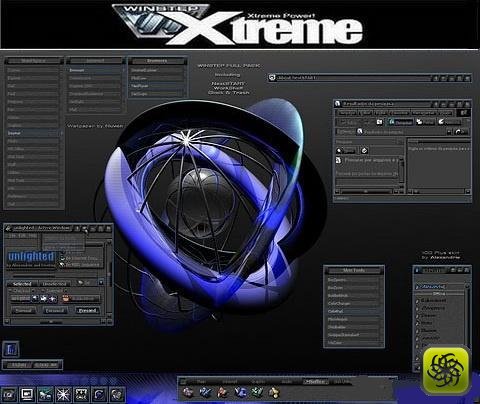Click the middle small icon button left of the coffee cup
This screenshot has width=480, height=404.
click(x=44, y=299)
